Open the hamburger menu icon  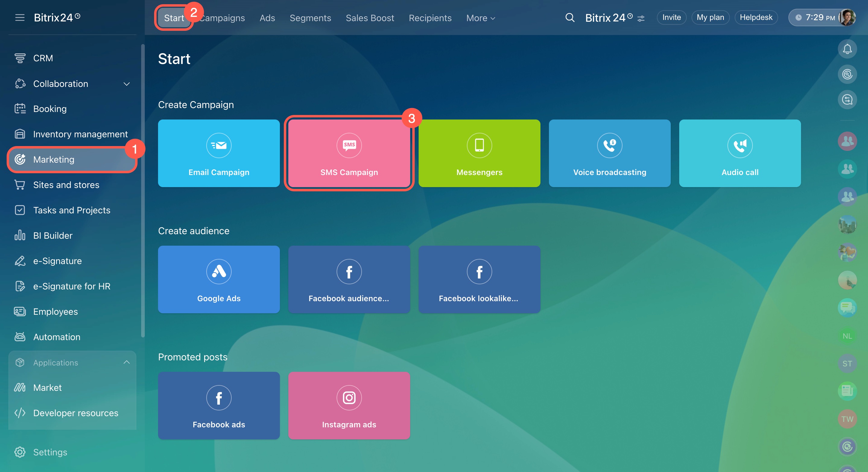click(x=20, y=18)
